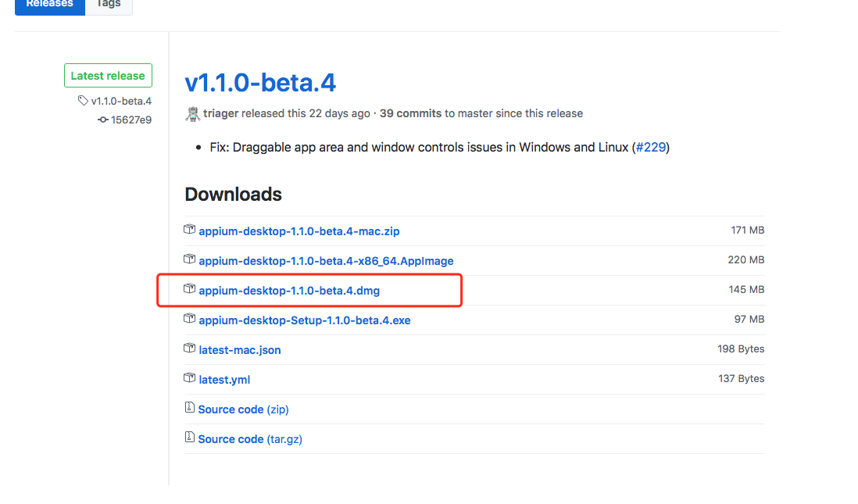This screenshot has width=858, height=504.
Task: Click the 171 MB file size
Action: pyautogui.click(x=748, y=231)
